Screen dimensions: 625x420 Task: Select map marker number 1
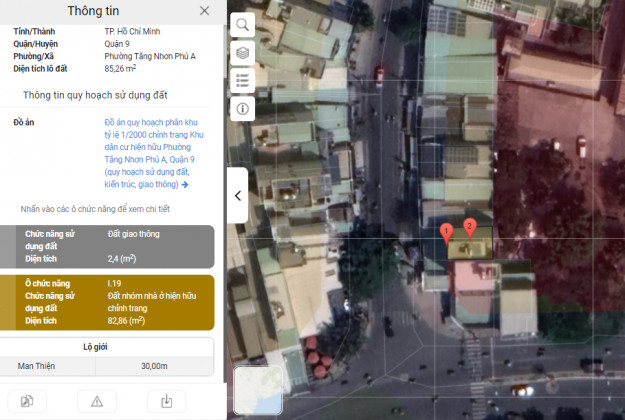[446, 234]
